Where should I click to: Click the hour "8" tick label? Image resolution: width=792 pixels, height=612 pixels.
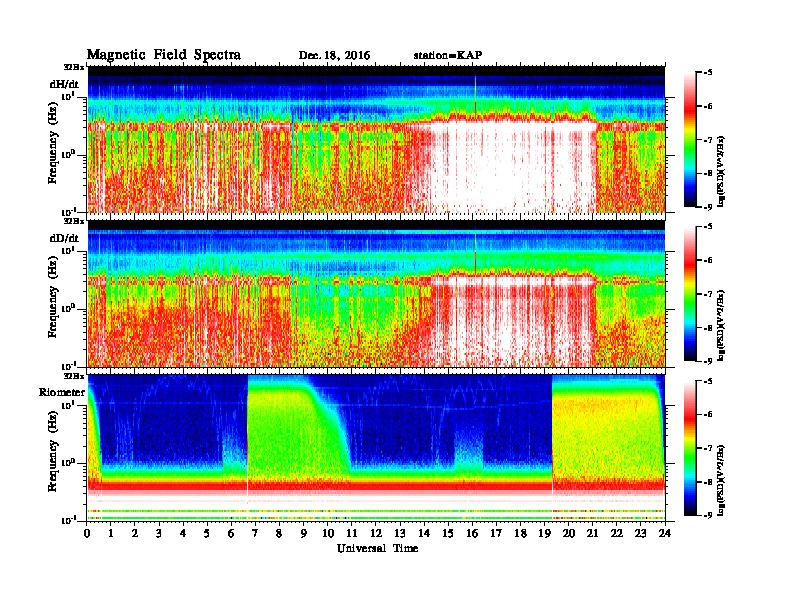coord(279,533)
